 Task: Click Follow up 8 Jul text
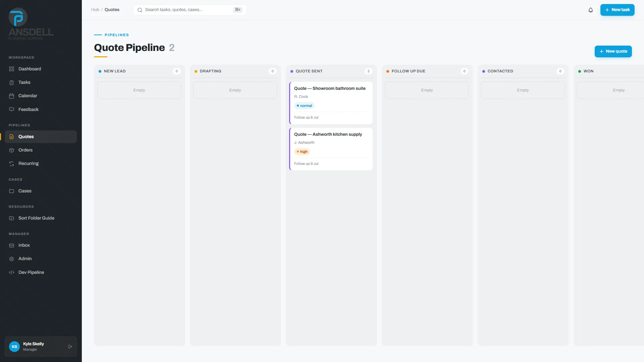tap(306, 118)
